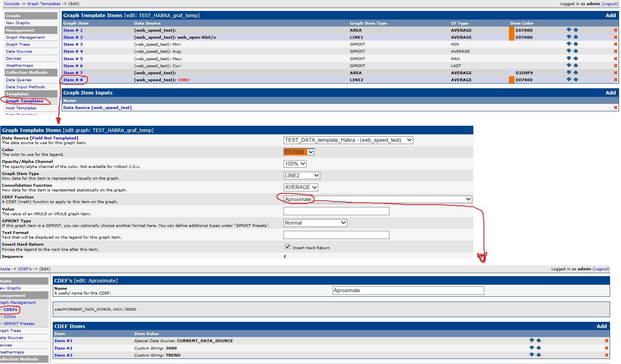The height and width of the screenshot is (364, 621).
Task: Open Data Source dropdown TEST_DATA_template_Habra
Action: click(x=348, y=140)
